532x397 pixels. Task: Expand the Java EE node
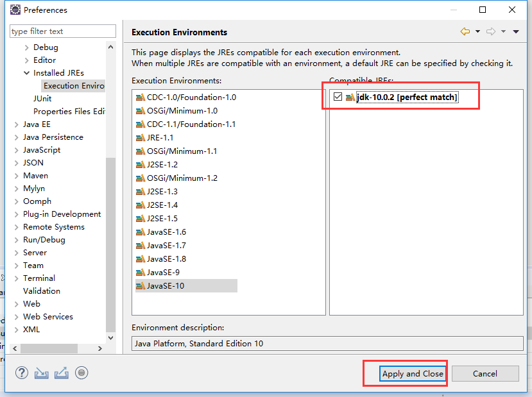point(16,125)
